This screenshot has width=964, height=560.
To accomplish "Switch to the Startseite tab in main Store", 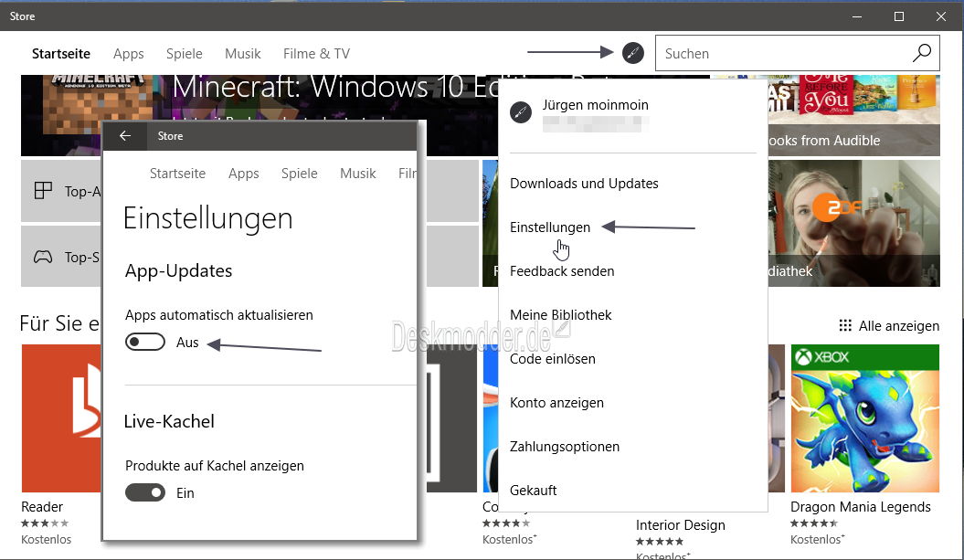I will tap(61, 54).
